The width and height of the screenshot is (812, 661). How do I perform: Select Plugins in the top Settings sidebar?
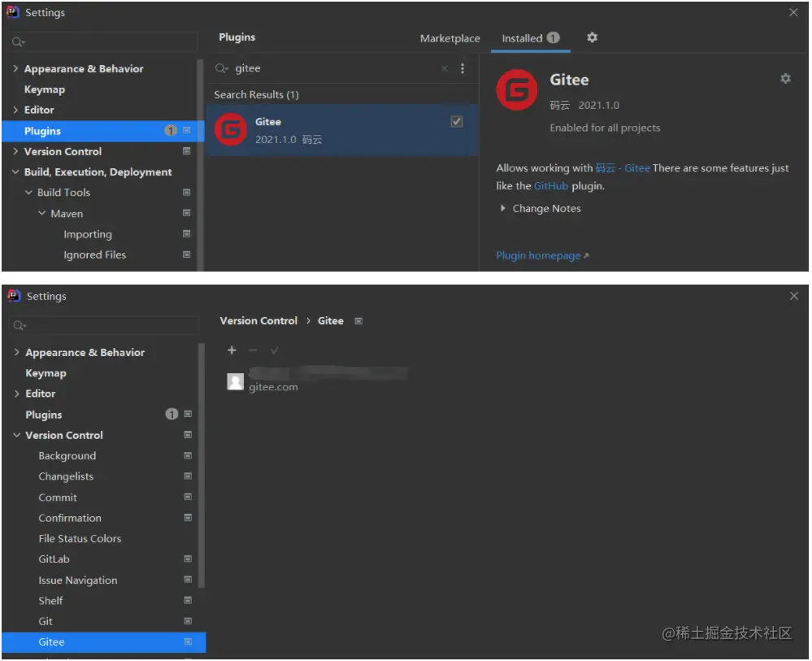click(102, 131)
